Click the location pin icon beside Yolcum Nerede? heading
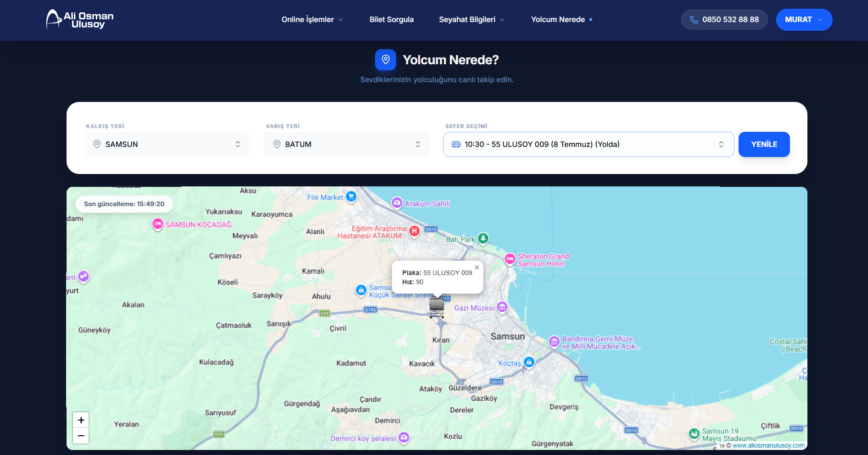Image resolution: width=868 pixels, height=455 pixels. click(386, 60)
